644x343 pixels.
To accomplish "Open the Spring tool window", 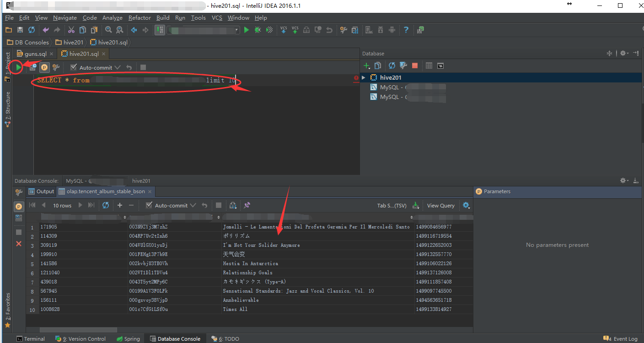I will (128, 339).
